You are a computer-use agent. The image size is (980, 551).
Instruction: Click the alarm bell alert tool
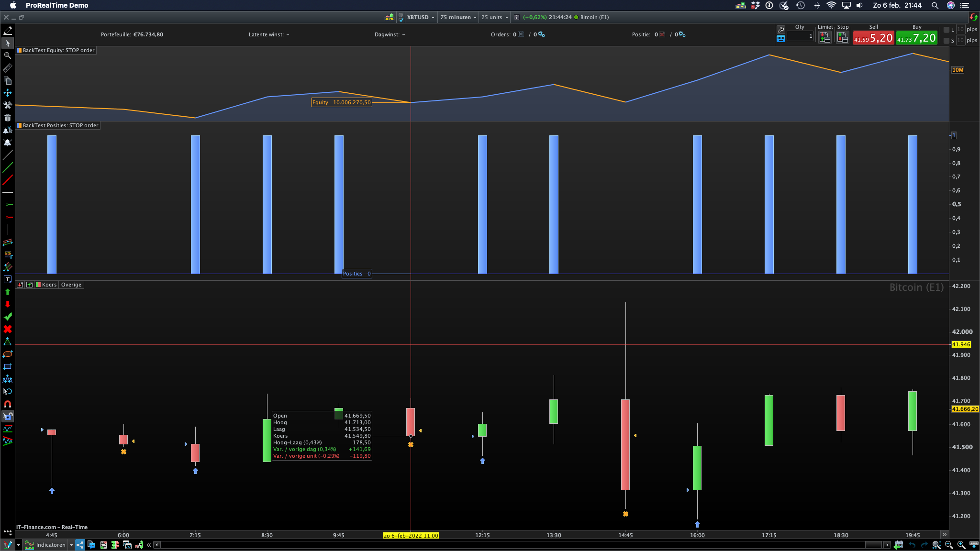(7, 143)
